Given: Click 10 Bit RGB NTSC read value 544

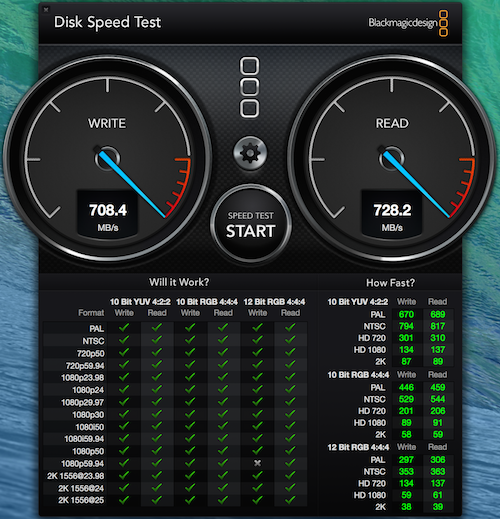Looking at the screenshot, I should click(437, 399).
